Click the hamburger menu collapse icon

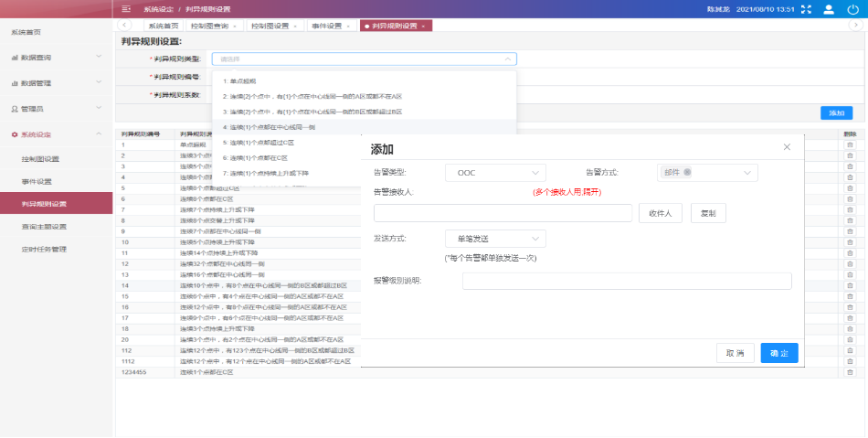126,8
